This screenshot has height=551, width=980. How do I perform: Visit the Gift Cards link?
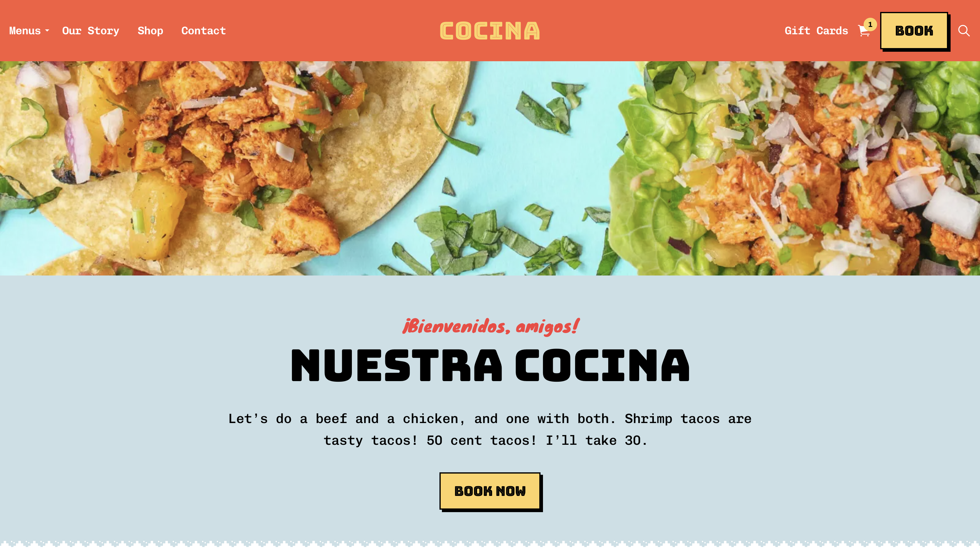(x=816, y=30)
